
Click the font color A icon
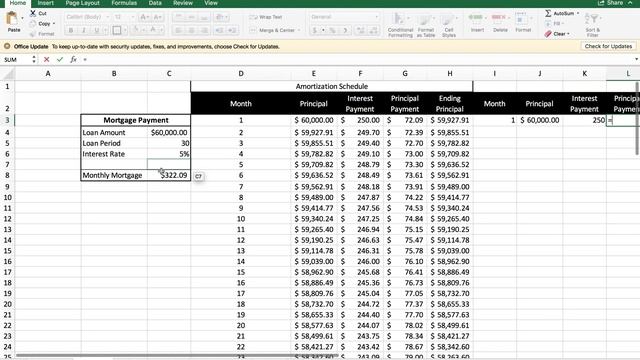(153, 30)
